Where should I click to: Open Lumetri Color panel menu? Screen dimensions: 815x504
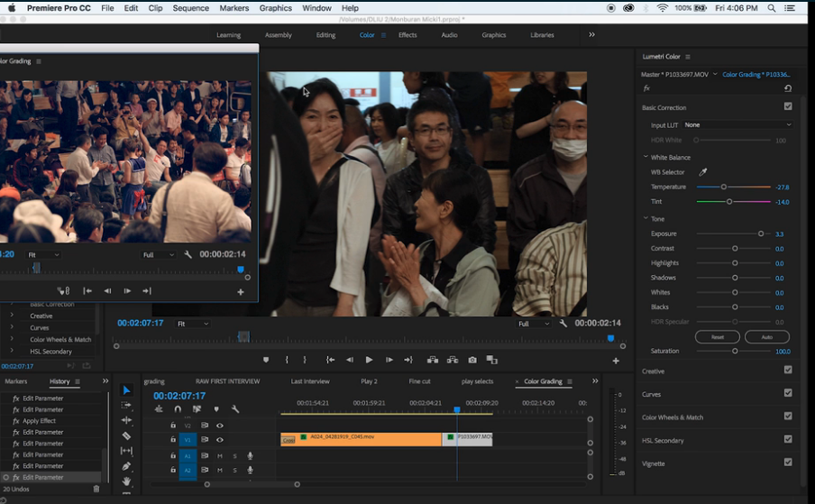[688, 57]
